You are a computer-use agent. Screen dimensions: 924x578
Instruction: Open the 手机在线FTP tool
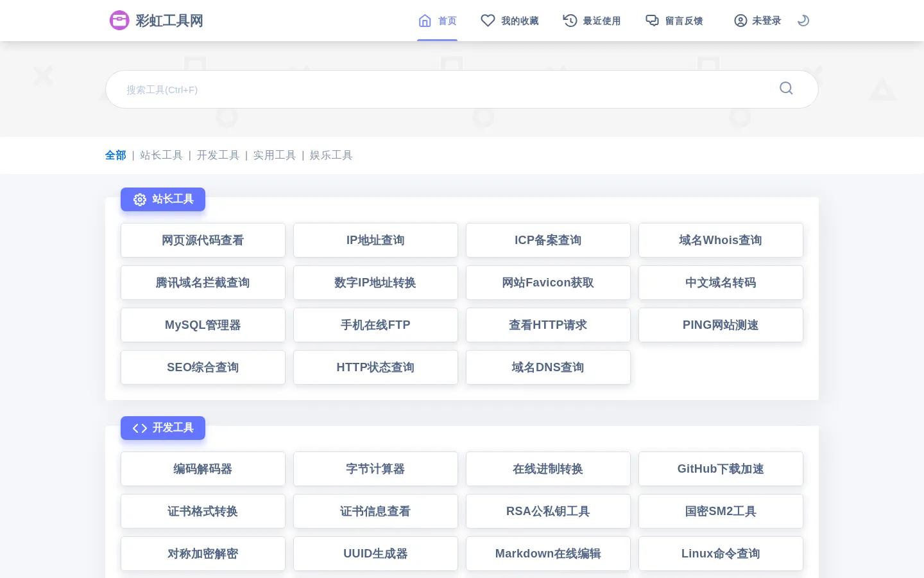pyautogui.click(x=375, y=325)
